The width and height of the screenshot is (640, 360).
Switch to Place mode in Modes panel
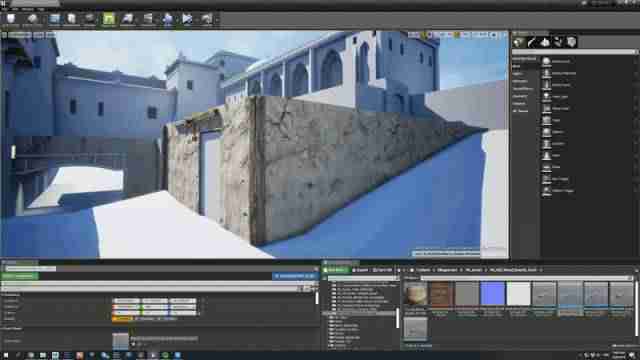pyautogui.click(x=519, y=42)
